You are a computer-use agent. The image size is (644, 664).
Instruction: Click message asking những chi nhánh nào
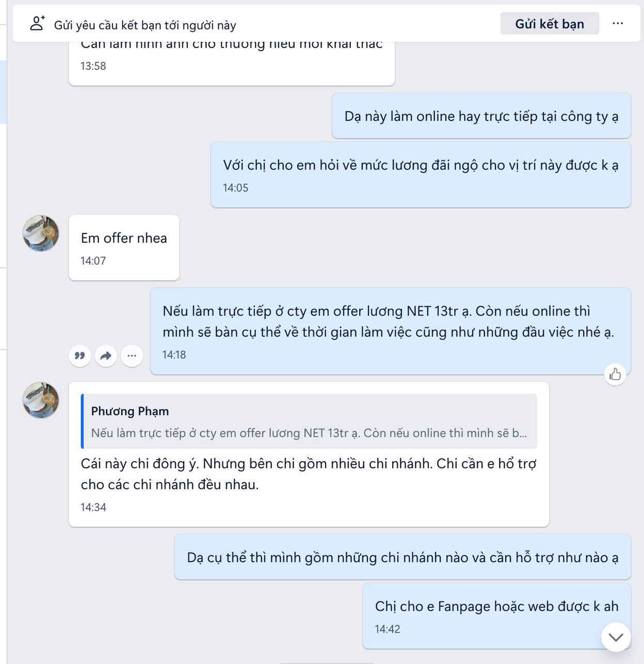(403, 557)
